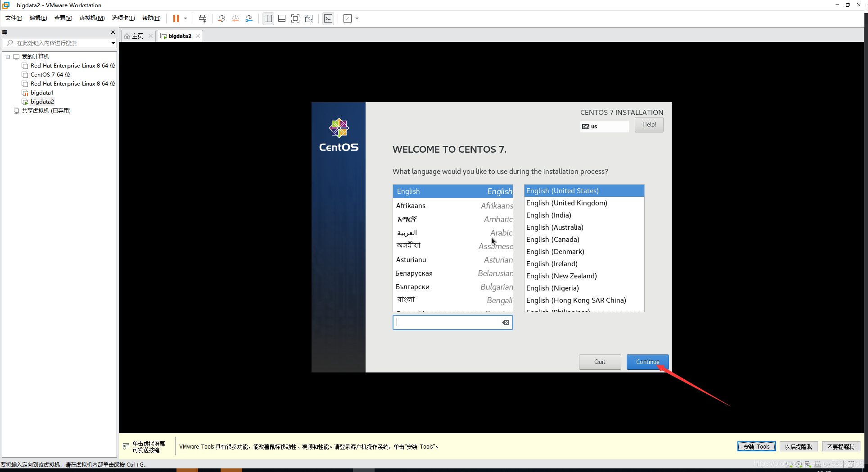Select Bengali in the language list
The height and width of the screenshot is (472, 868).
[x=453, y=300]
